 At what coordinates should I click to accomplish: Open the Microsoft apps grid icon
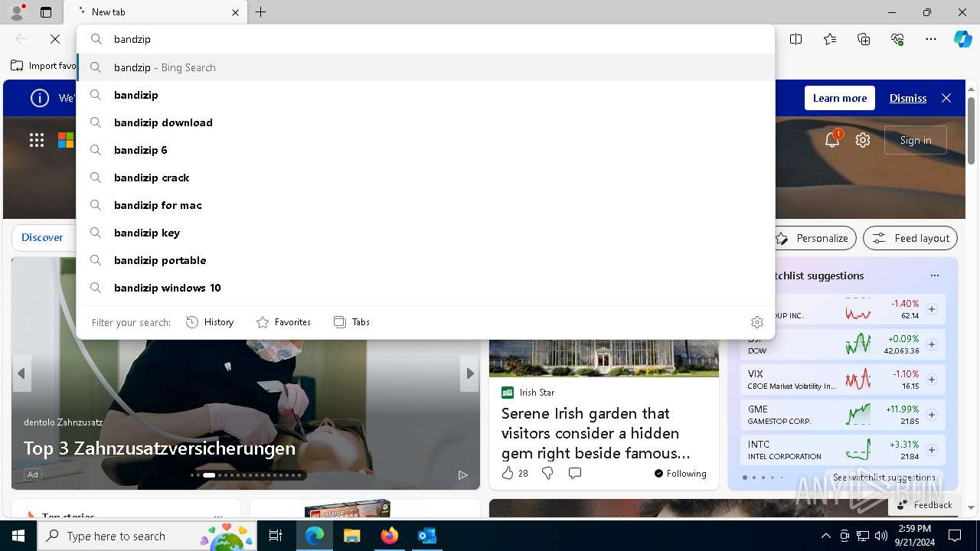tap(37, 140)
